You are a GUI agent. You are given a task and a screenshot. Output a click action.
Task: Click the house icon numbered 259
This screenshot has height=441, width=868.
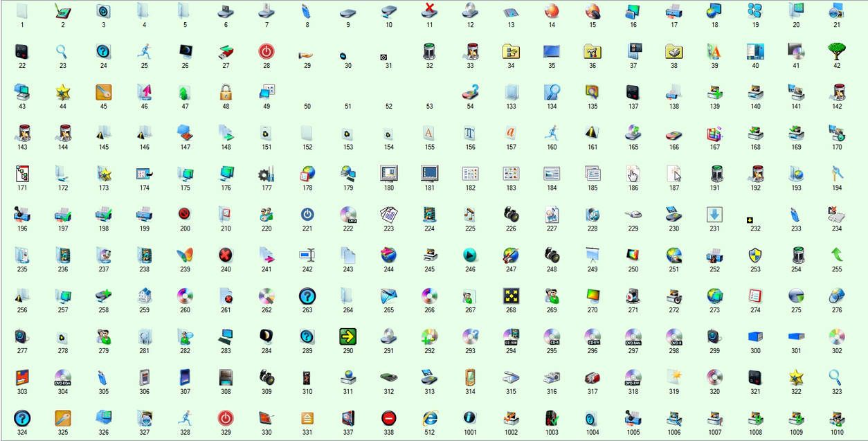pos(144,296)
